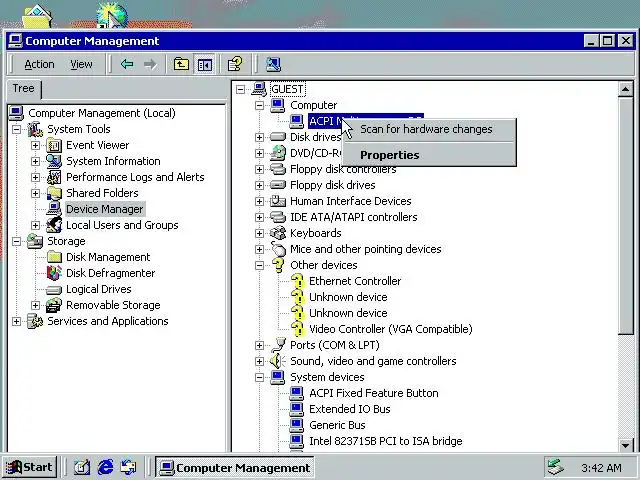The height and width of the screenshot is (480, 640).
Task: Click the Scan for hardware changes toolbar icon
Action: click(273, 64)
